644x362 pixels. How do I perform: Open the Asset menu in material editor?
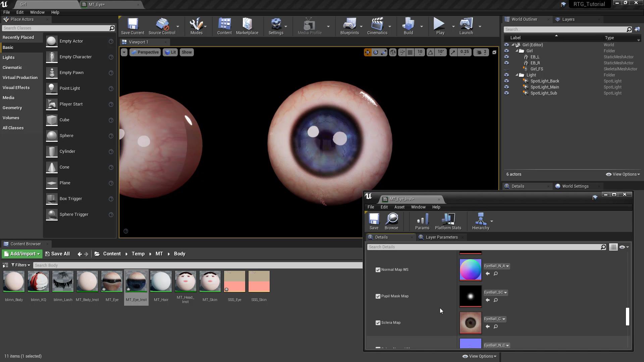click(x=399, y=207)
